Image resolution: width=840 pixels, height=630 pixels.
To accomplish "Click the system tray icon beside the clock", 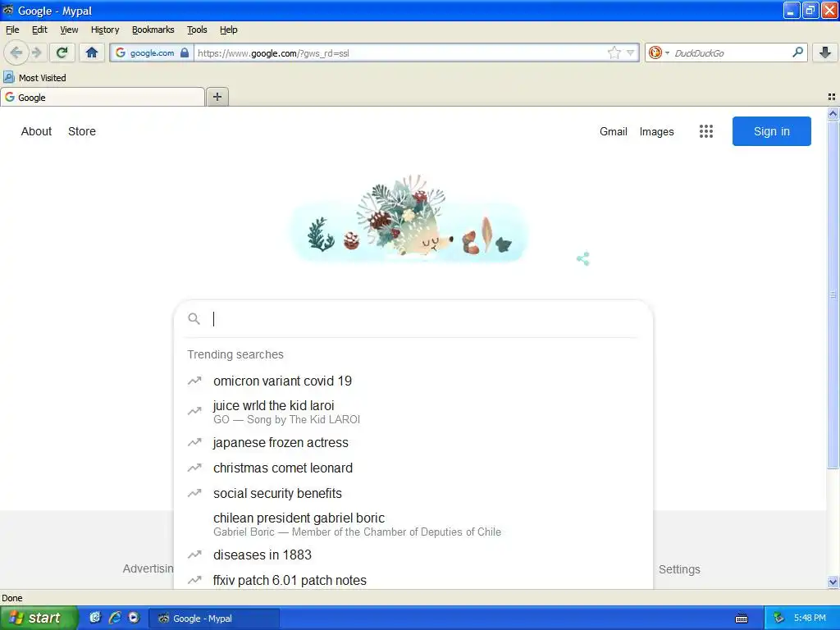I will point(778,619).
